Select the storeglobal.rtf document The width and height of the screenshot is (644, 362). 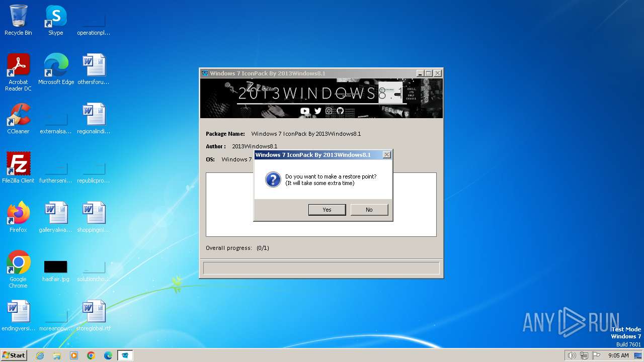94,316
